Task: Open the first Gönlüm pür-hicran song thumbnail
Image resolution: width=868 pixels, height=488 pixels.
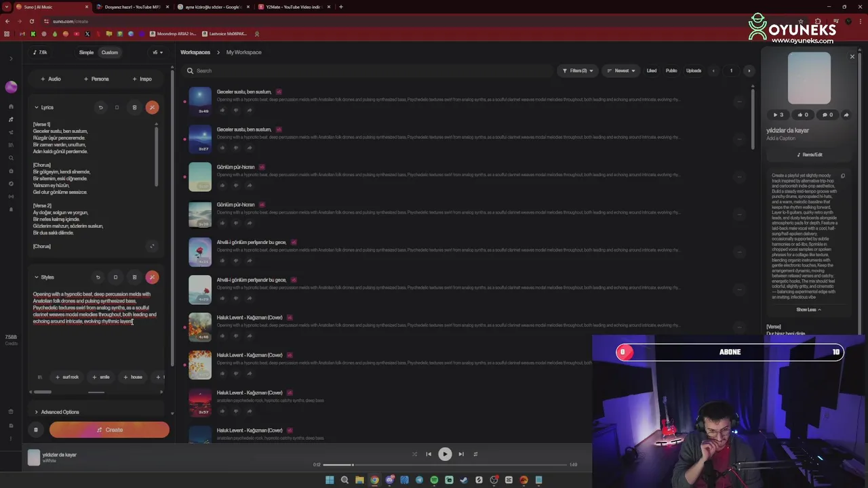Action: [200, 176]
